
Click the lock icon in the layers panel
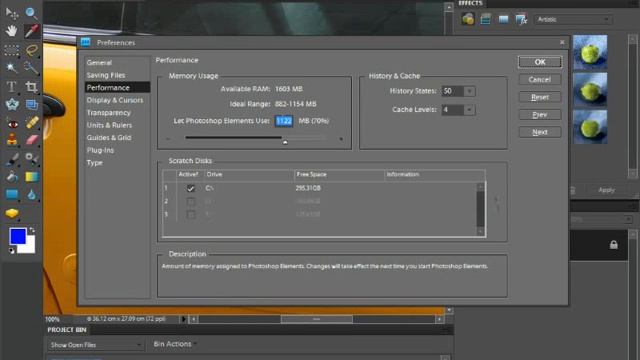point(613,244)
